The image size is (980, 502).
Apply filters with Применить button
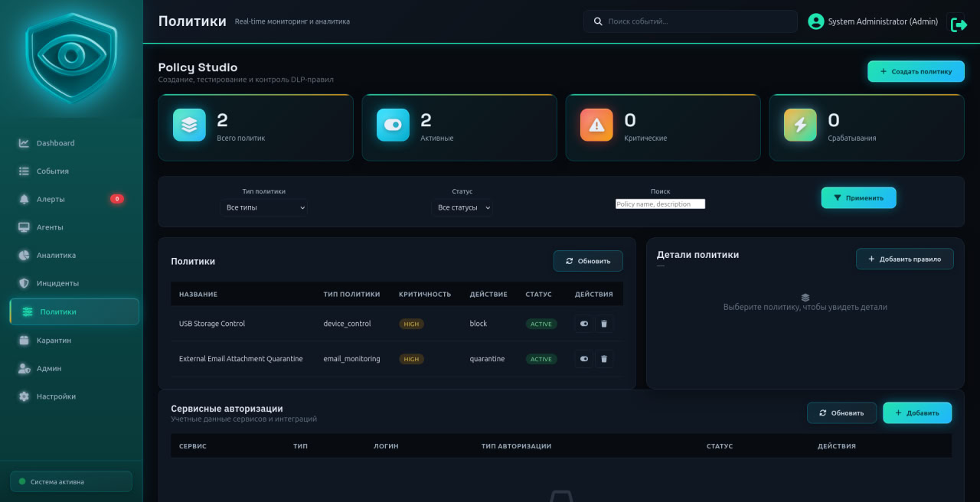tap(858, 197)
